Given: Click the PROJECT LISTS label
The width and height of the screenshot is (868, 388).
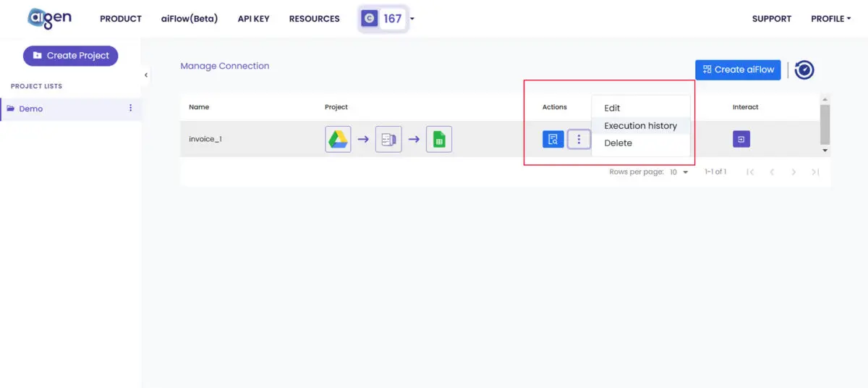Looking at the screenshot, I should point(36,86).
